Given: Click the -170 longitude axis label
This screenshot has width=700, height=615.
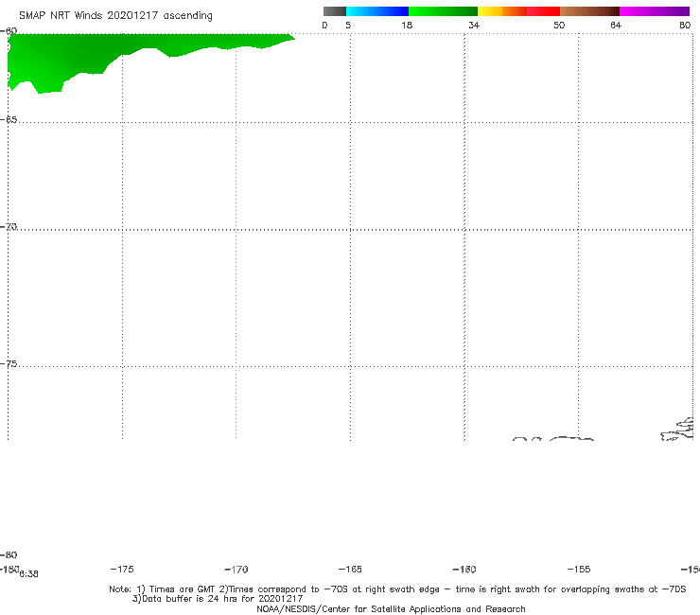Looking at the screenshot, I should pyautogui.click(x=236, y=570).
